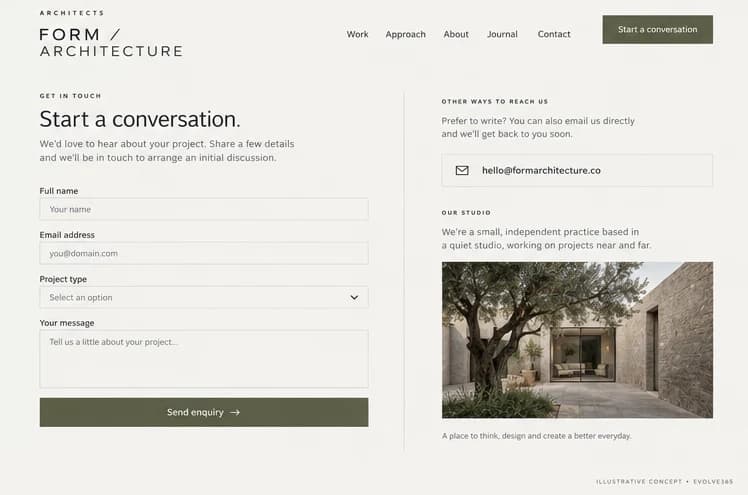The image size is (748, 495).
Task: Click the 'OUR STUDIO' section label
Action: 466,213
